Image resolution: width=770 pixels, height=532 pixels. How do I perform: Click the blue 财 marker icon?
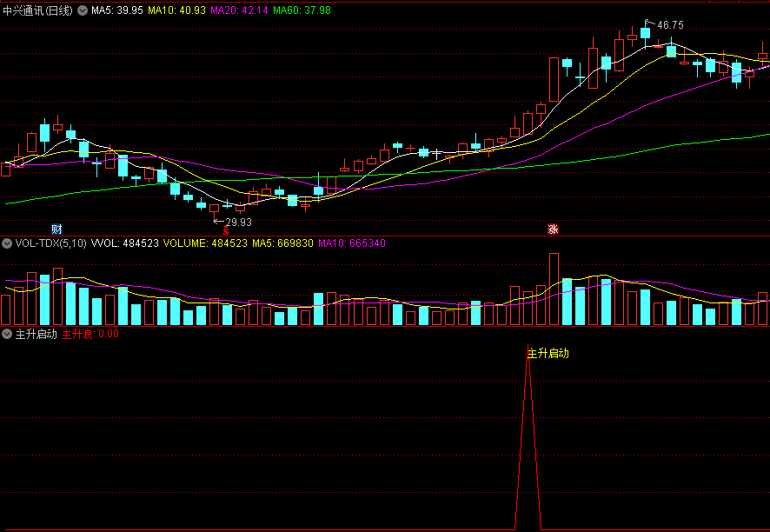point(57,229)
